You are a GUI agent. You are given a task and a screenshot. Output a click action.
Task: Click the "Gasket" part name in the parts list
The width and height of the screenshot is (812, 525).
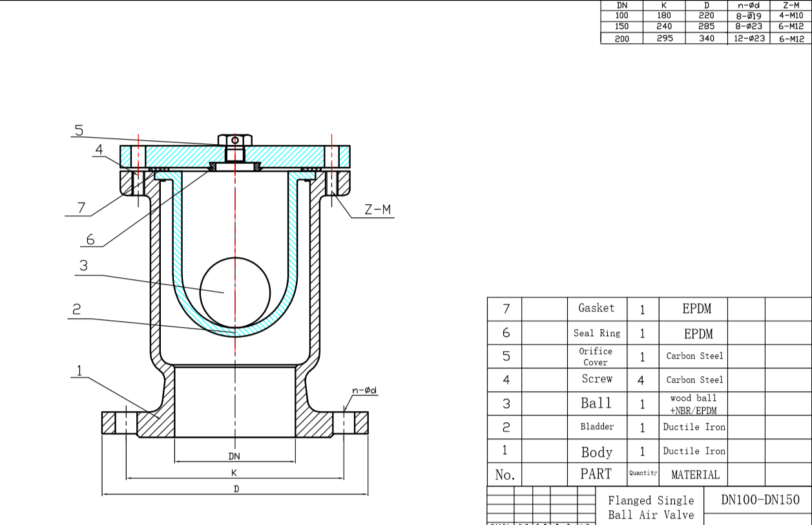point(596,308)
